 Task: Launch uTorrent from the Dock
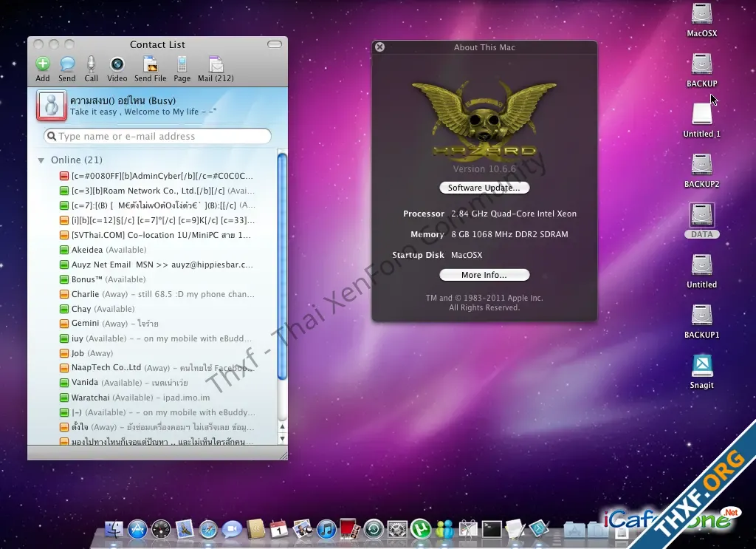click(x=421, y=529)
